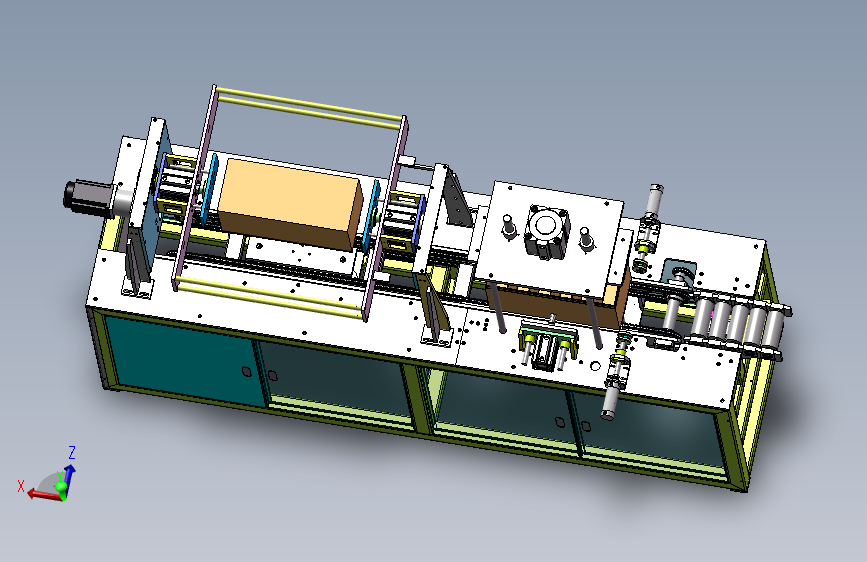Image resolution: width=867 pixels, height=562 pixels.
Task: Click the red X axis arrow of the triad
Action: click(x=43, y=495)
